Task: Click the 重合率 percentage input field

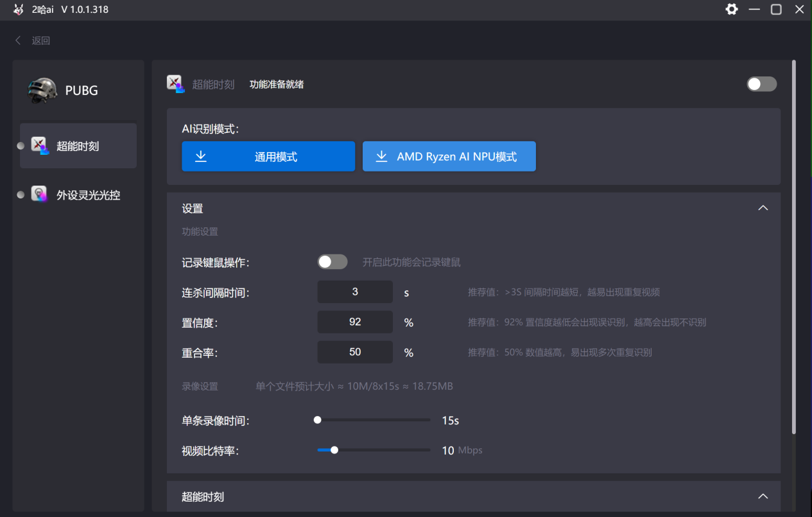Action: 355,352
